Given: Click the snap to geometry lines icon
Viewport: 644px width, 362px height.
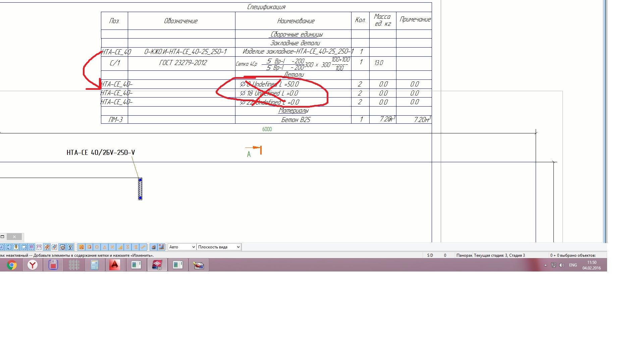Looking at the screenshot, I should [x=161, y=247].
